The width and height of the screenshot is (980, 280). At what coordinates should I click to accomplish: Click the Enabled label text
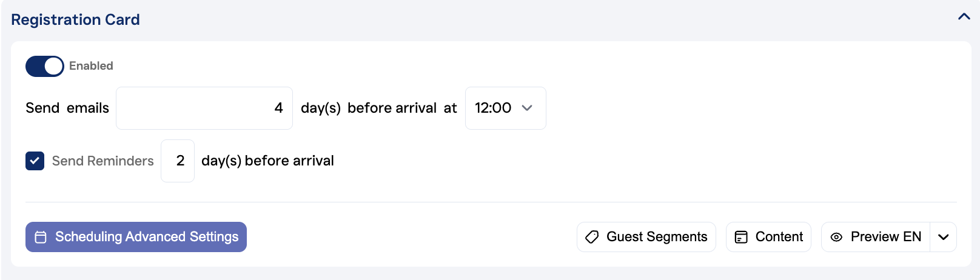[x=91, y=66]
